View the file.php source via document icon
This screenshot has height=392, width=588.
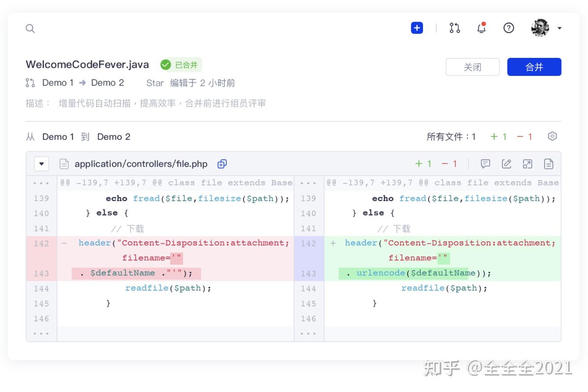coord(549,164)
